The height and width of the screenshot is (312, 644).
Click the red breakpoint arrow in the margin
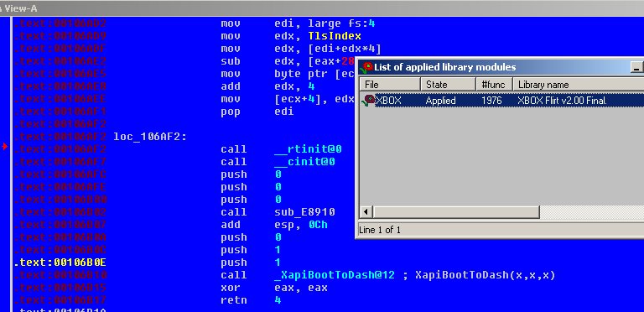pyautogui.click(x=4, y=146)
